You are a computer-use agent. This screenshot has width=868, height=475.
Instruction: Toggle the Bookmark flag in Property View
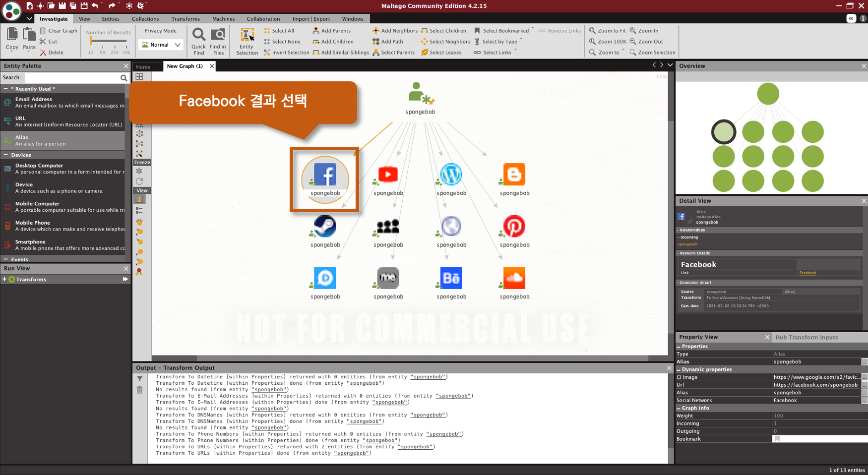pos(777,439)
